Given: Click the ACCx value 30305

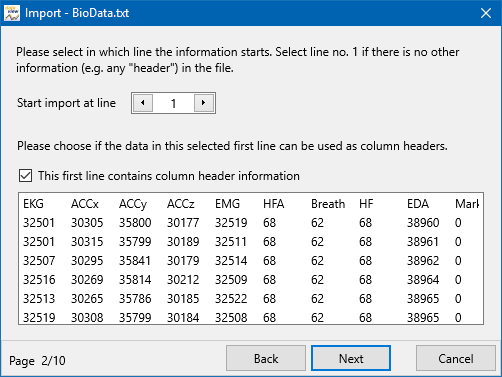Looking at the screenshot, I should pyautogui.click(x=87, y=222).
